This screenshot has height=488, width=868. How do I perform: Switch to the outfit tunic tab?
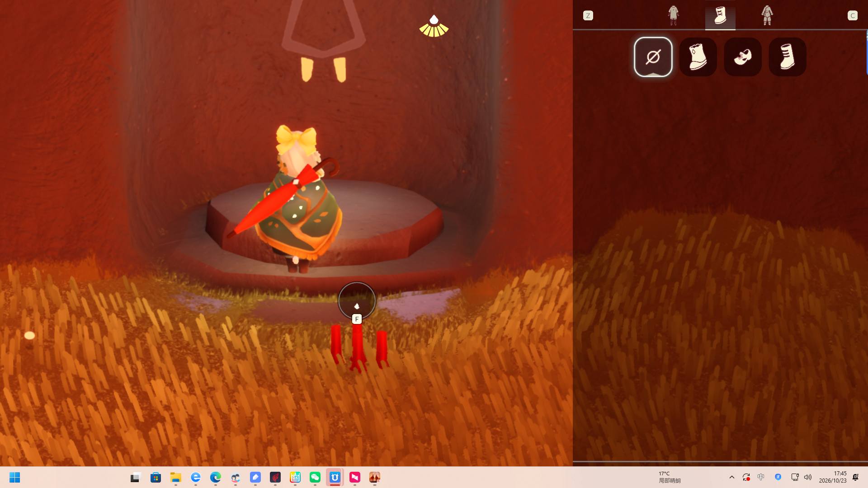point(673,15)
